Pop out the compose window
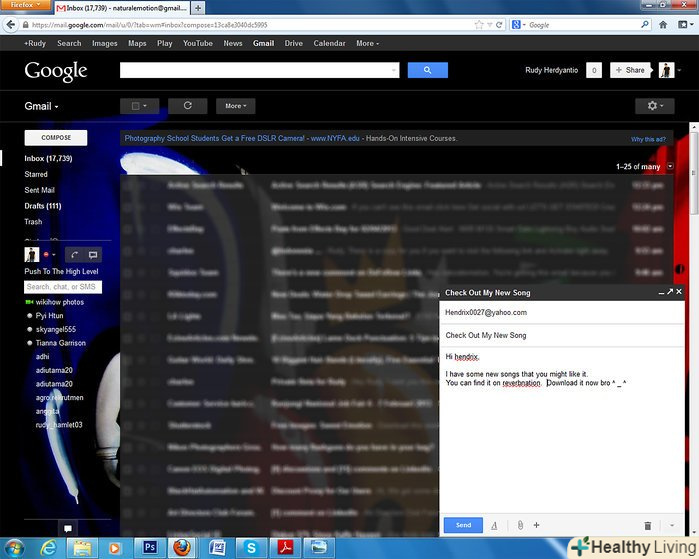 (670, 292)
